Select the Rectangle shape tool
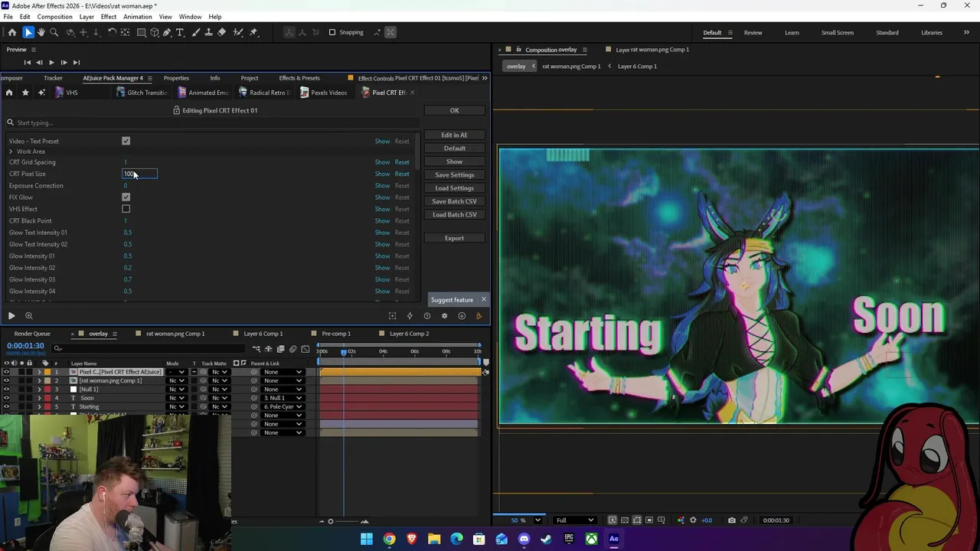This screenshot has height=551, width=980. (x=142, y=32)
